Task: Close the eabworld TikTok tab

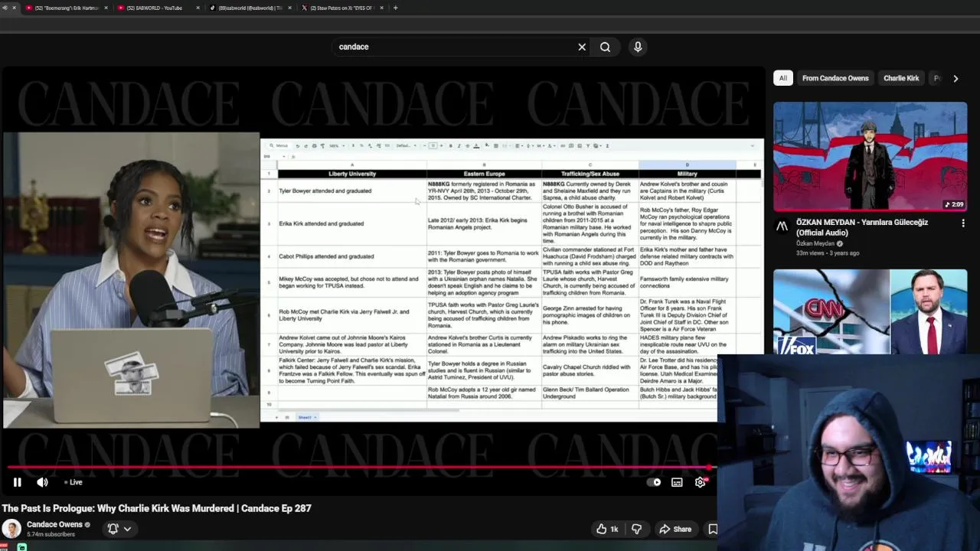Action: click(289, 8)
